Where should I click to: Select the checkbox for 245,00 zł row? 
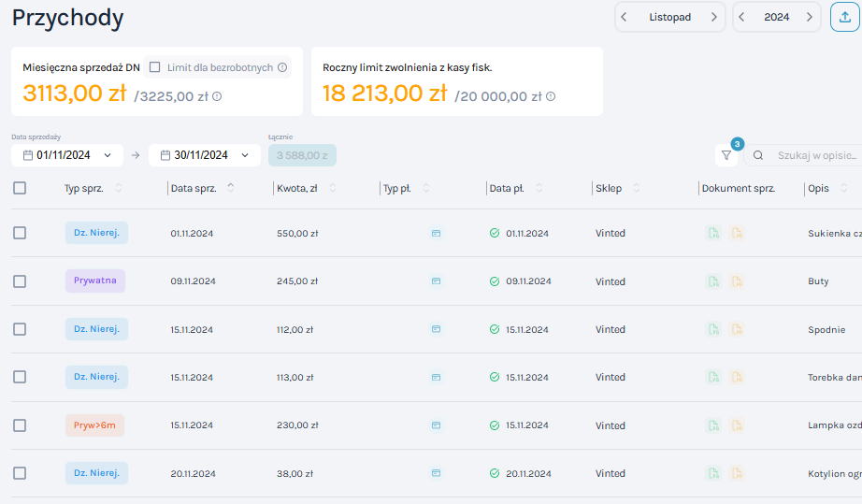(20, 281)
